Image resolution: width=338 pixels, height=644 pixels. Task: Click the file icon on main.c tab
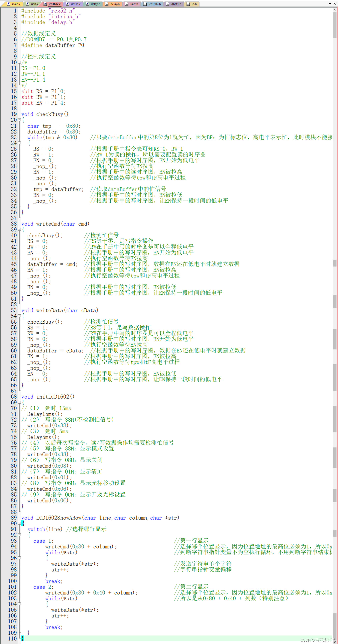pos(9,4)
